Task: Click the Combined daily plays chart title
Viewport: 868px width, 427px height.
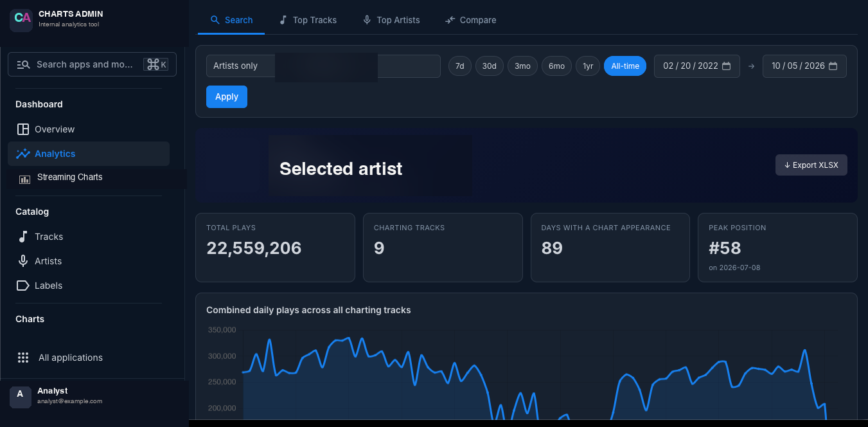Action: point(308,310)
